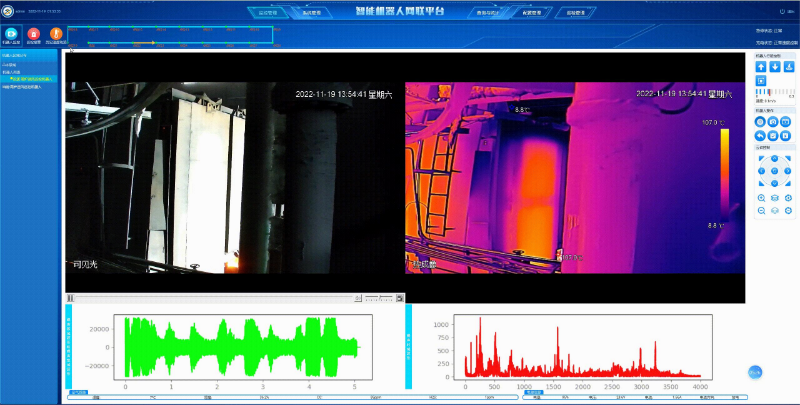The width and height of the screenshot is (800, 405).
Task: Click the robot stop square icon
Action: tap(760, 79)
